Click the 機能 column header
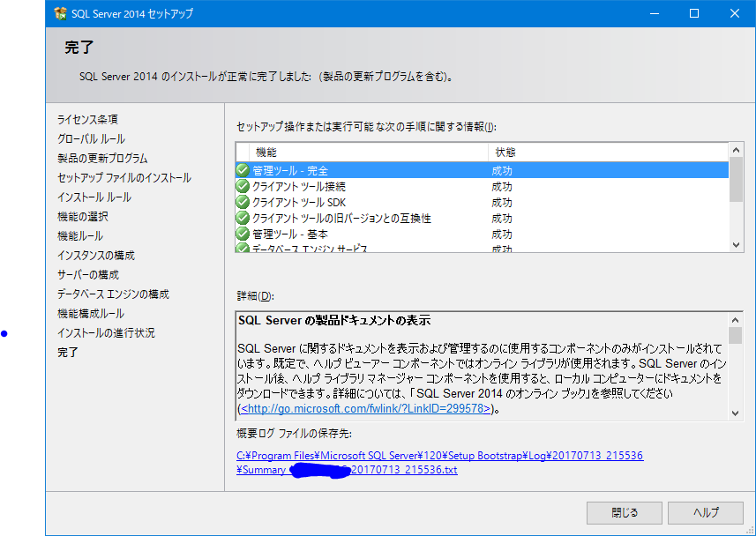The image size is (756, 536). click(369, 153)
